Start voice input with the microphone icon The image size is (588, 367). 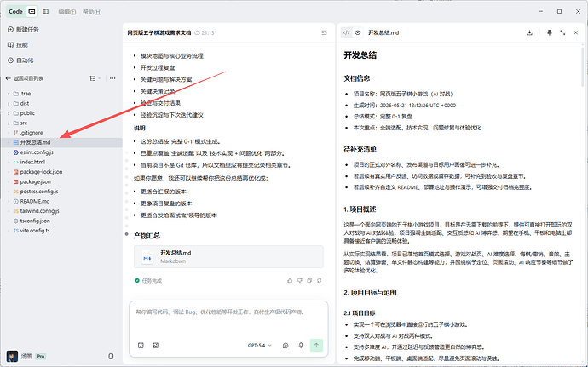(301, 345)
